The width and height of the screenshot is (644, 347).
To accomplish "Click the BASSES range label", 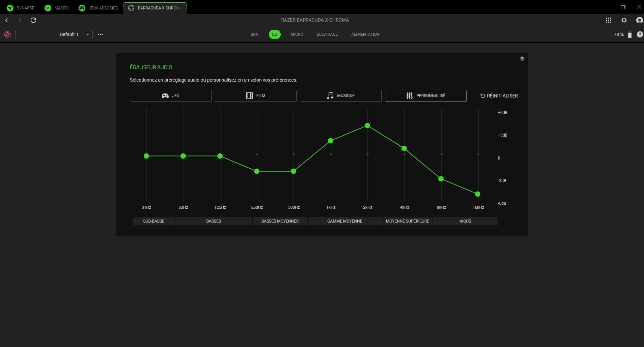I will (x=214, y=221).
